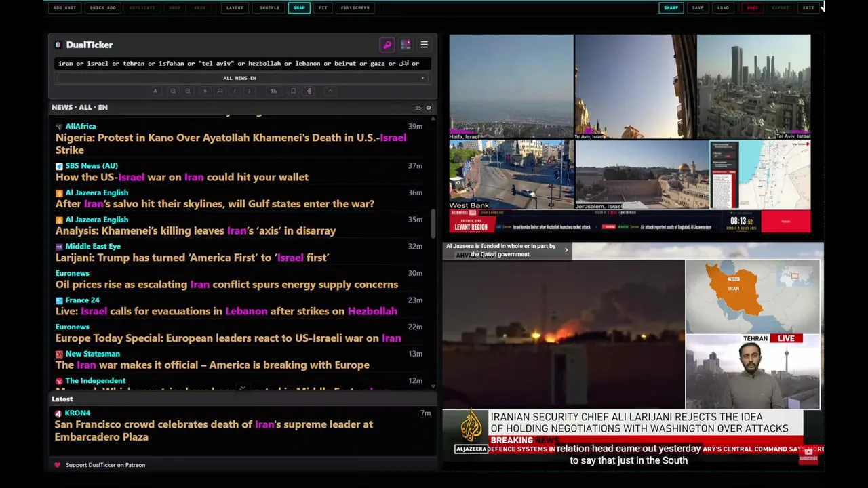This screenshot has height=488, width=868.
Task: Click the red button in top toolbar
Action: 752,8
